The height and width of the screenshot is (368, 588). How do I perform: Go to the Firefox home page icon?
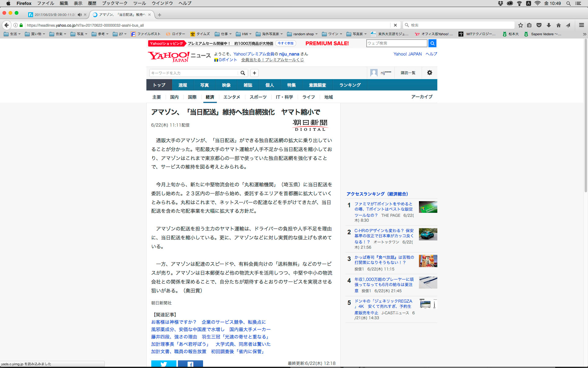click(x=559, y=25)
